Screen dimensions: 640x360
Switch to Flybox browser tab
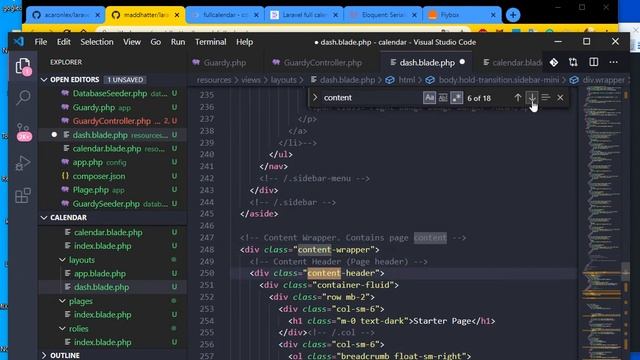449,15
